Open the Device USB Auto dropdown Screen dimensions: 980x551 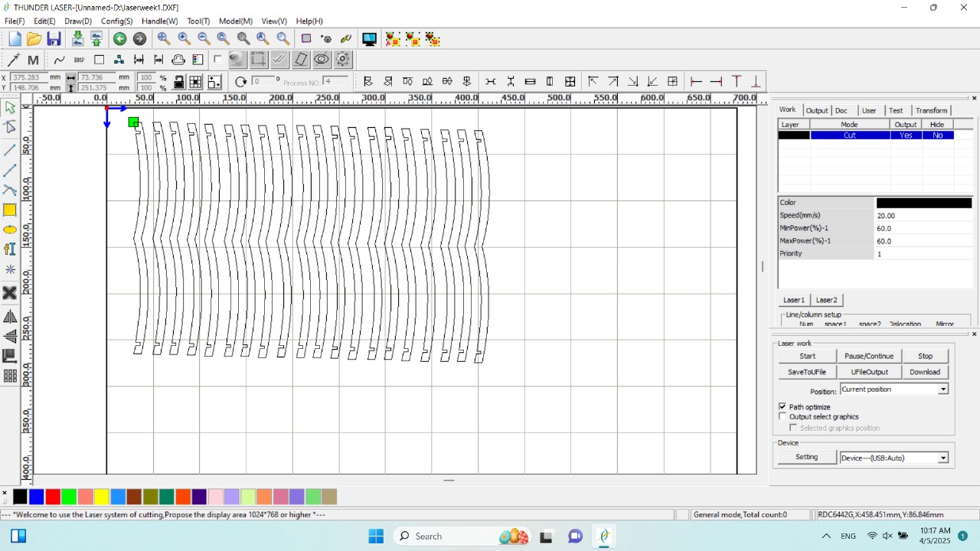click(x=894, y=458)
